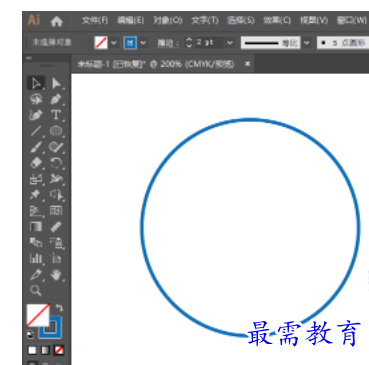Select the Artboard tool

[56, 258]
